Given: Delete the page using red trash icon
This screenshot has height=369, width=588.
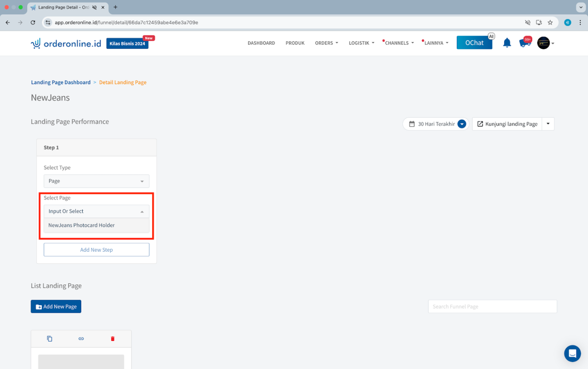Looking at the screenshot, I should pos(113,339).
